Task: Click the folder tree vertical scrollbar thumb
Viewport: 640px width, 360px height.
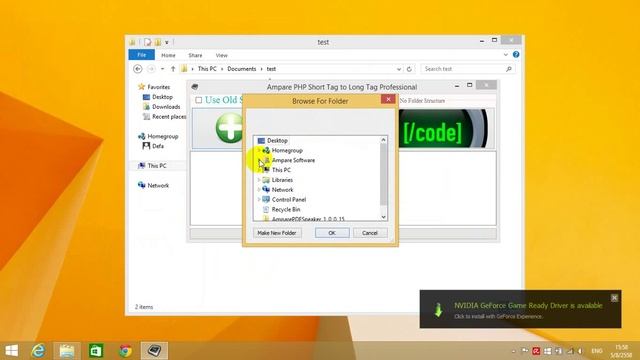Action: tap(383, 174)
